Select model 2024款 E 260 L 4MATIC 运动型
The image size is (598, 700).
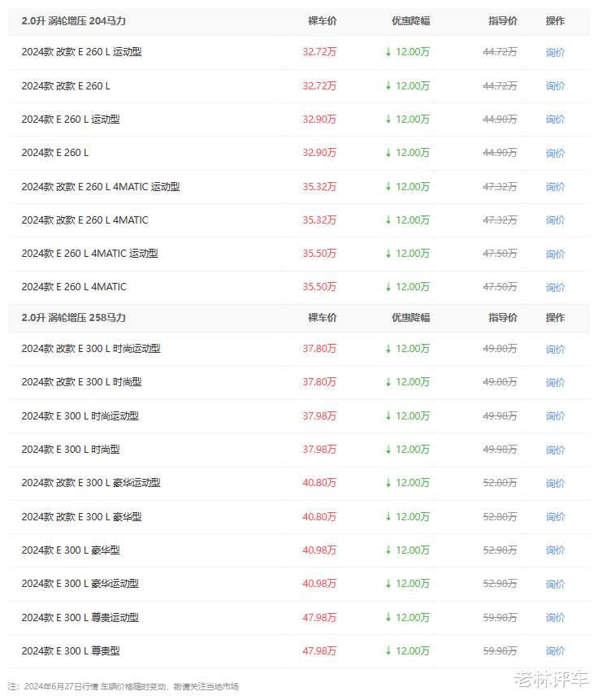[89, 254]
